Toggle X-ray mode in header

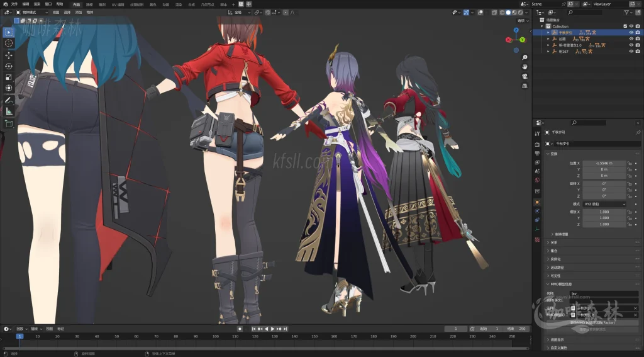coord(494,13)
